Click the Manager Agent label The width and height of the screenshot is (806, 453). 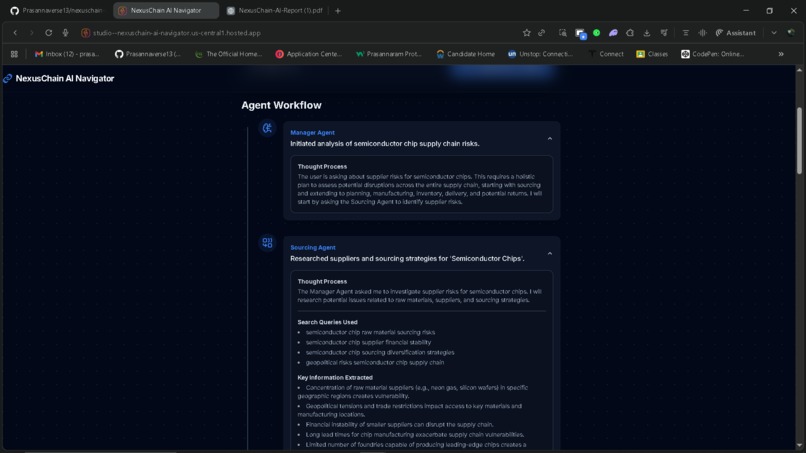point(312,133)
